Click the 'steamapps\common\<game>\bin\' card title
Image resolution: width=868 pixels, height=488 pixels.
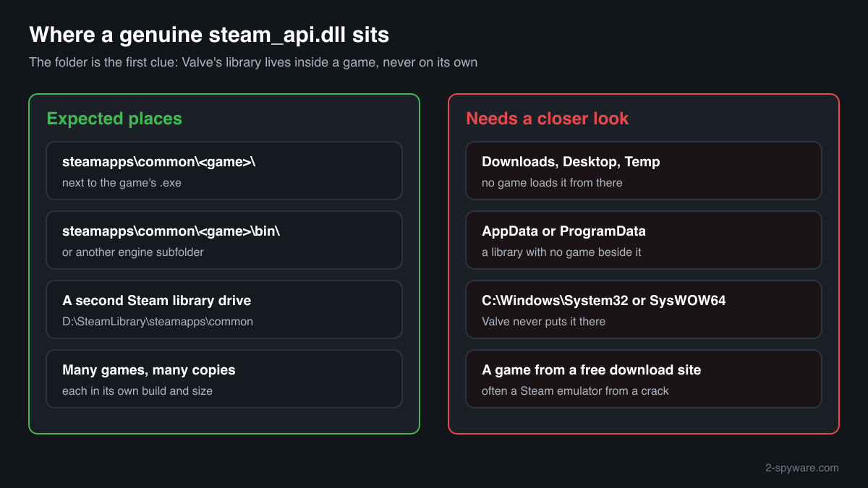point(171,231)
